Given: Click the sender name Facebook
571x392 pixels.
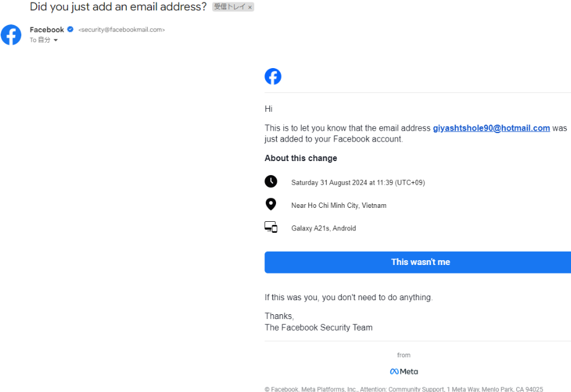Looking at the screenshot, I should [x=47, y=30].
